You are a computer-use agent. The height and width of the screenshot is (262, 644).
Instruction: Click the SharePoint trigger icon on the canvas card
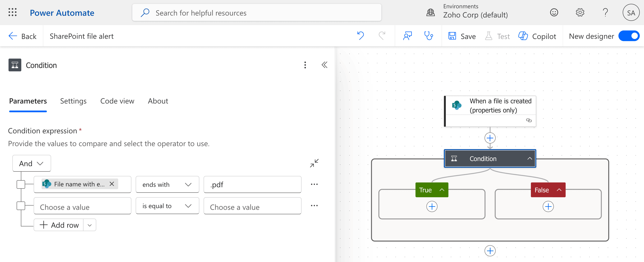457,105
